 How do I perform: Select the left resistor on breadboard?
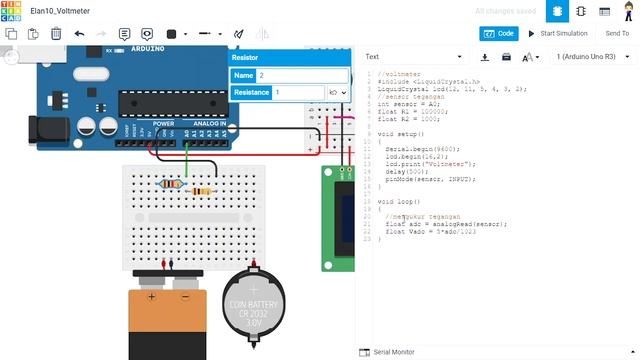pos(171,184)
